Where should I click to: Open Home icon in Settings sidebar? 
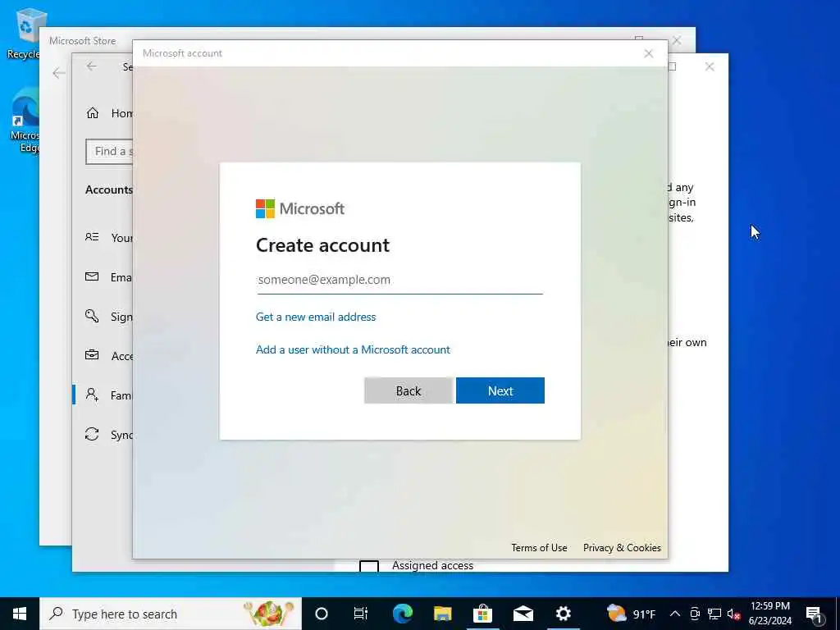point(92,113)
